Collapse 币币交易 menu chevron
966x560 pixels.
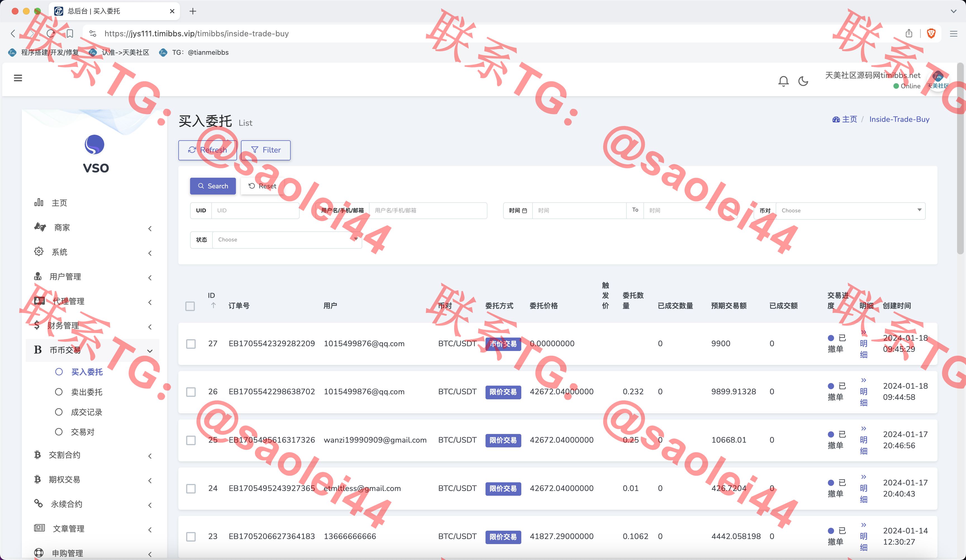pos(150,351)
